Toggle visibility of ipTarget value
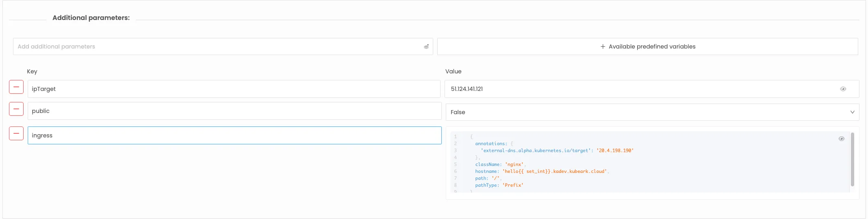Viewport: 868px width, 219px height. [843, 89]
